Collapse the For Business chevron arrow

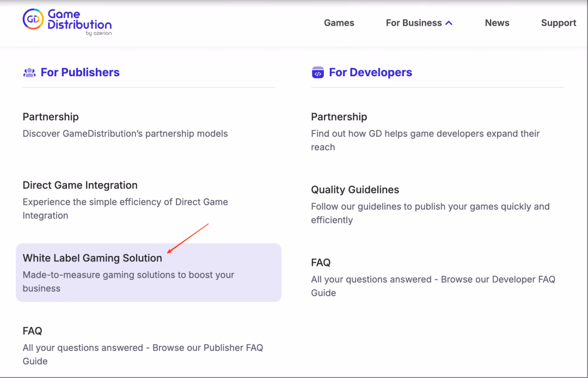coord(449,23)
